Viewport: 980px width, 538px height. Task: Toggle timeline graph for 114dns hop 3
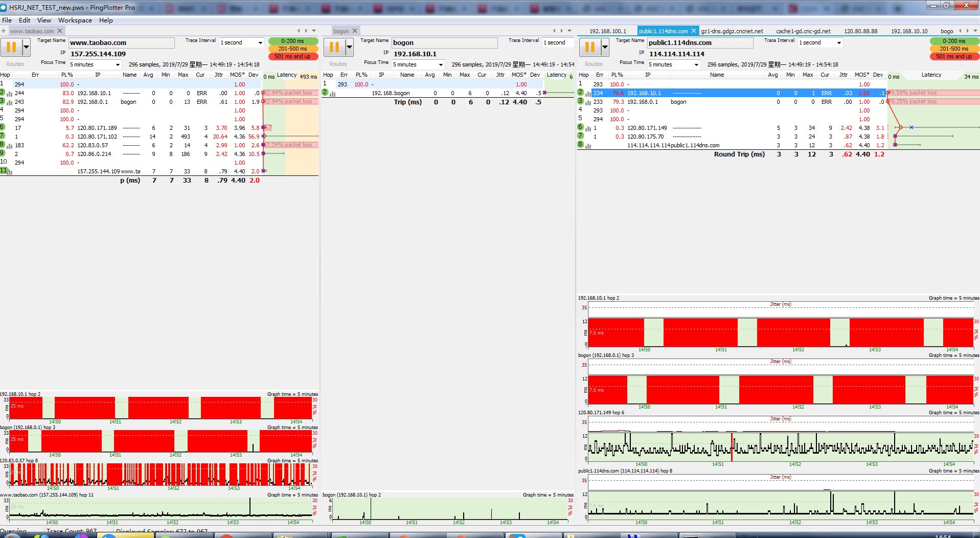pos(588,103)
